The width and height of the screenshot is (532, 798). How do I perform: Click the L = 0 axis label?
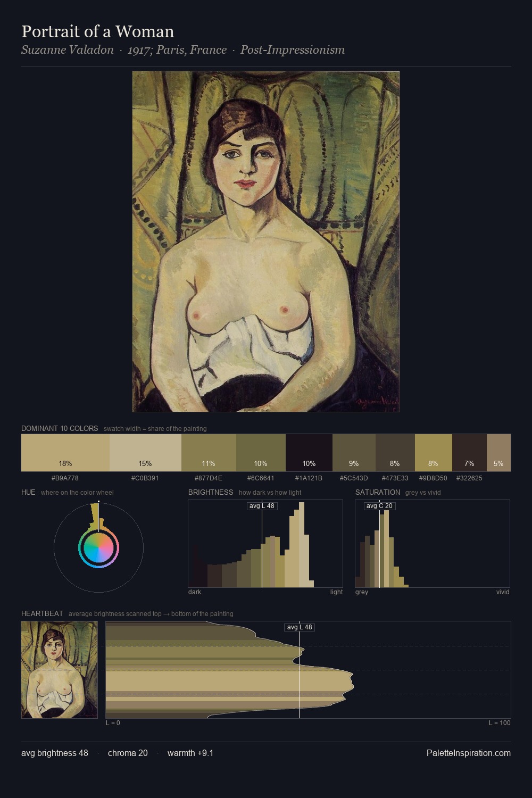(x=113, y=723)
